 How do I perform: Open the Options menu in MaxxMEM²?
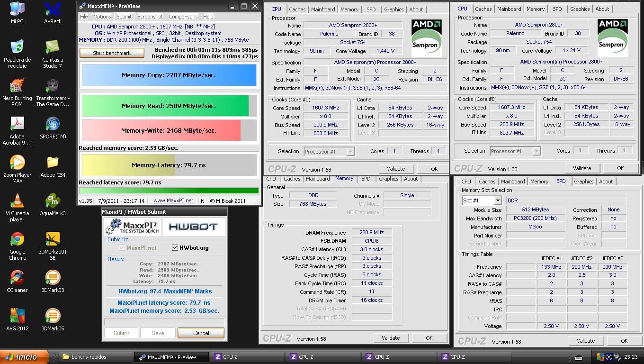pyautogui.click(x=102, y=17)
